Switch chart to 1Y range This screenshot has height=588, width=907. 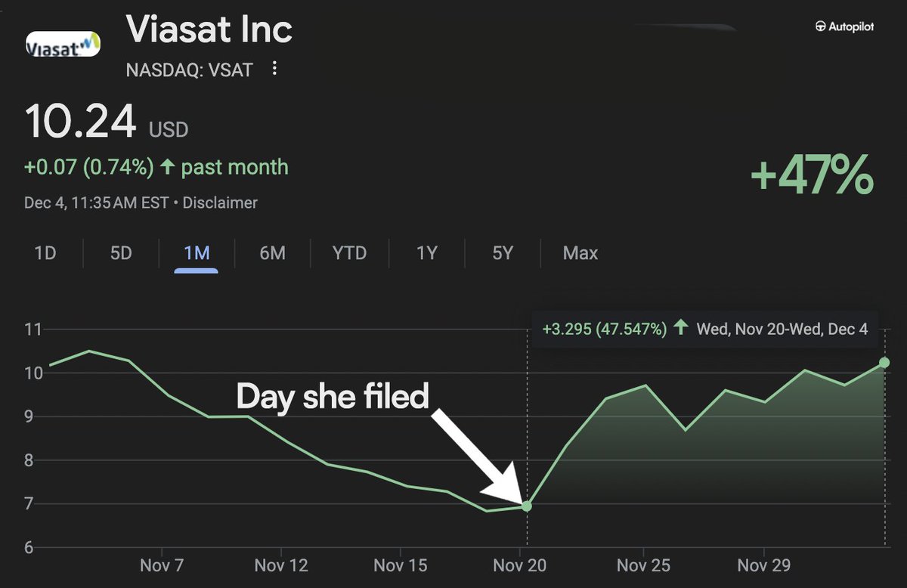pos(426,253)
